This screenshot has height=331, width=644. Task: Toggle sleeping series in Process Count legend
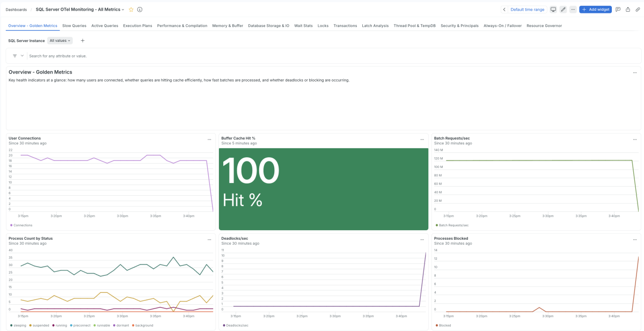(18, 325)
